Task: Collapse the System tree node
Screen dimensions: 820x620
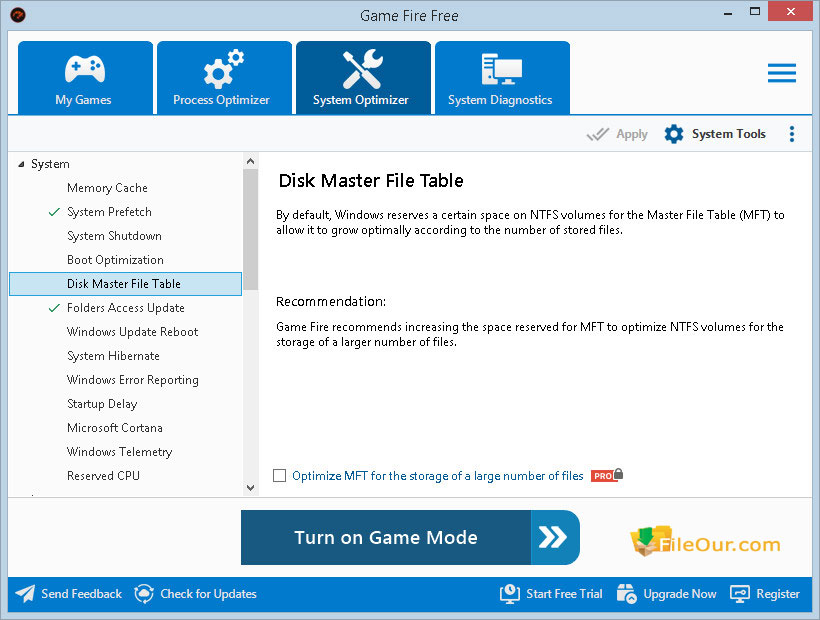Action: click(21, 164)
